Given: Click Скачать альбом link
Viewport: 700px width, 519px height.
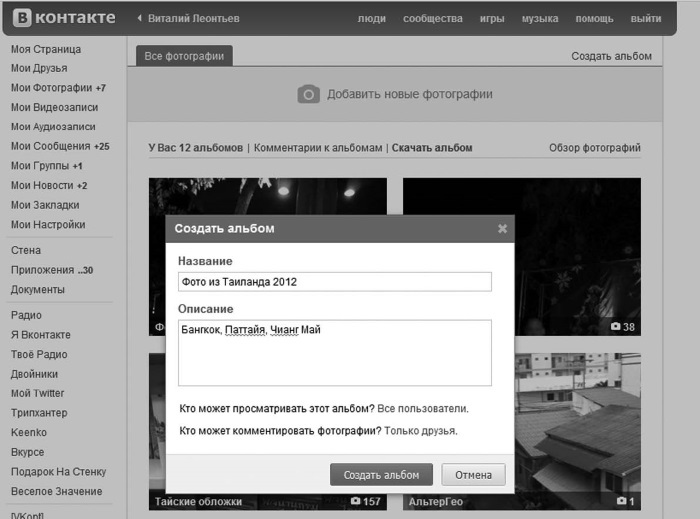Looking at the screenshot, I should [x=432, y=148].
